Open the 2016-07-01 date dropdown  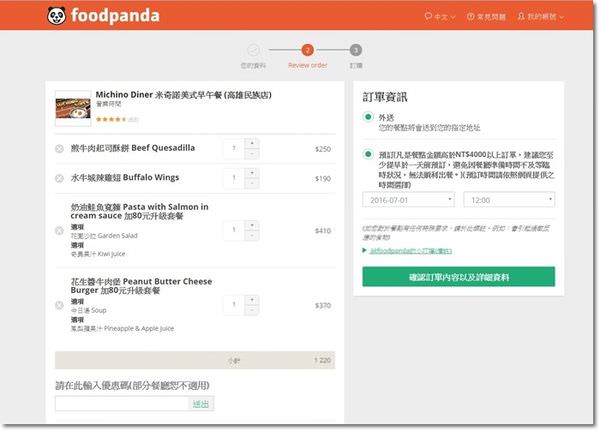click(408, 200)
